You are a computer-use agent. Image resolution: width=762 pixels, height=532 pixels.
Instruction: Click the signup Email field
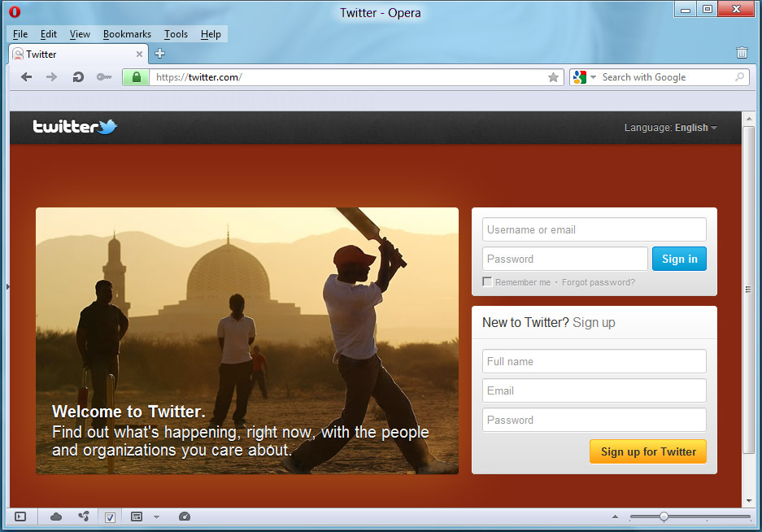click(x=594, y=390)
